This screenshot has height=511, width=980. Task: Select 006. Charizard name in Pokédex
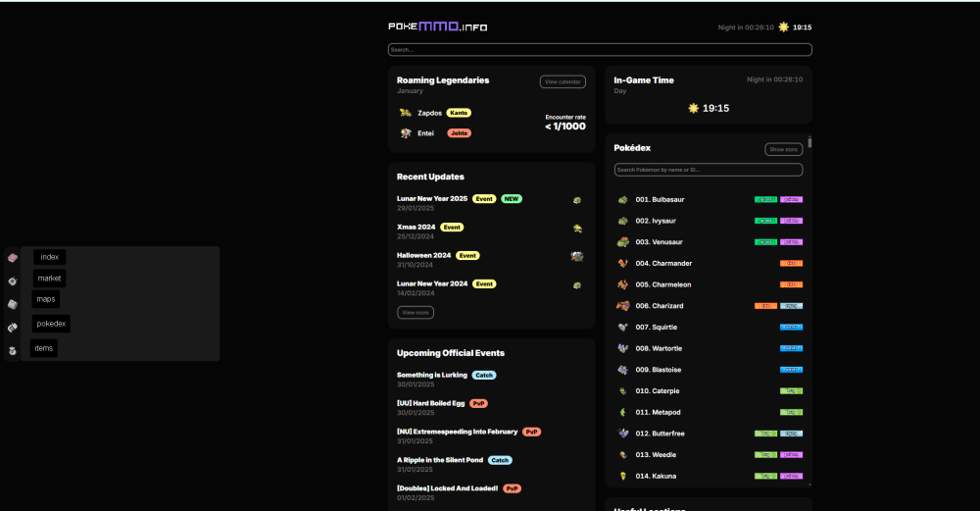tap(660, 306)
